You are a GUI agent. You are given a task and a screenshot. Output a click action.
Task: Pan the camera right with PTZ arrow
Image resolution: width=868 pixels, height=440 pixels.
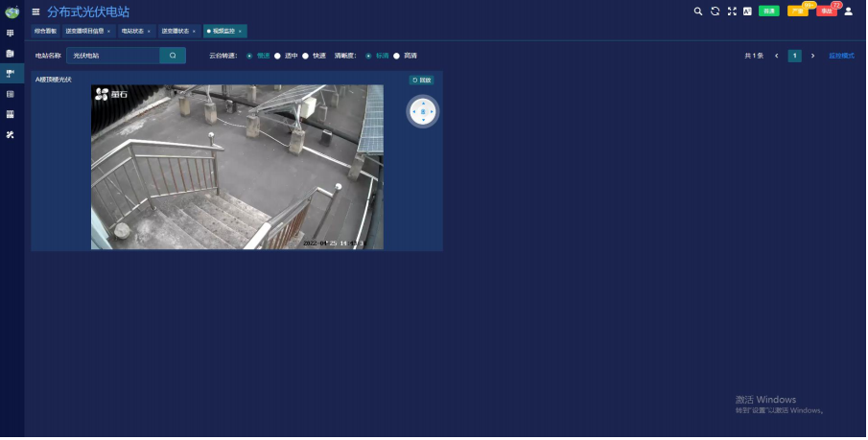pos(433,112)
